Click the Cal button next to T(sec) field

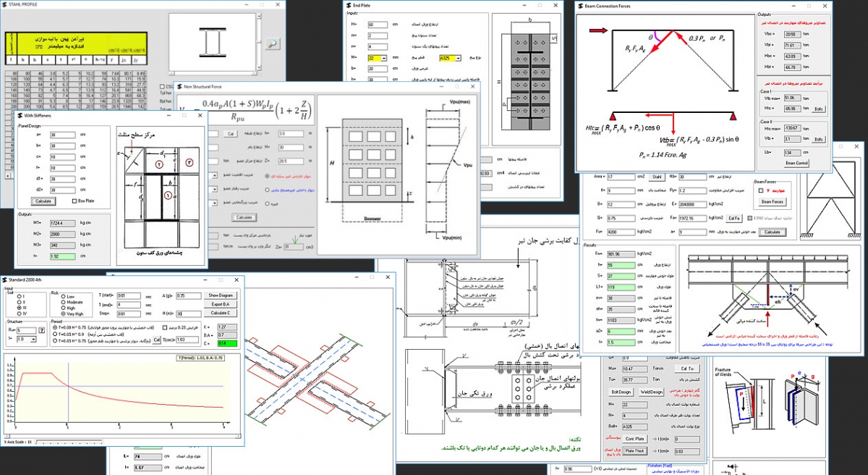pyautogui.click(x=156, y=340)
